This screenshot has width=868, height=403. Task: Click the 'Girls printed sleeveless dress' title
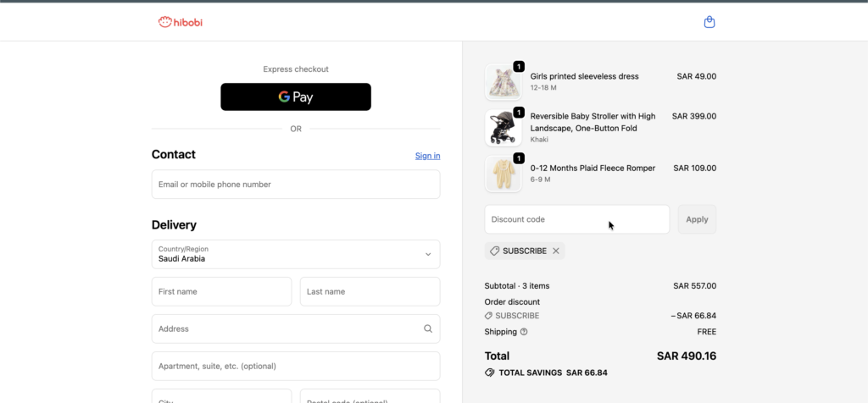coord(585,76)
